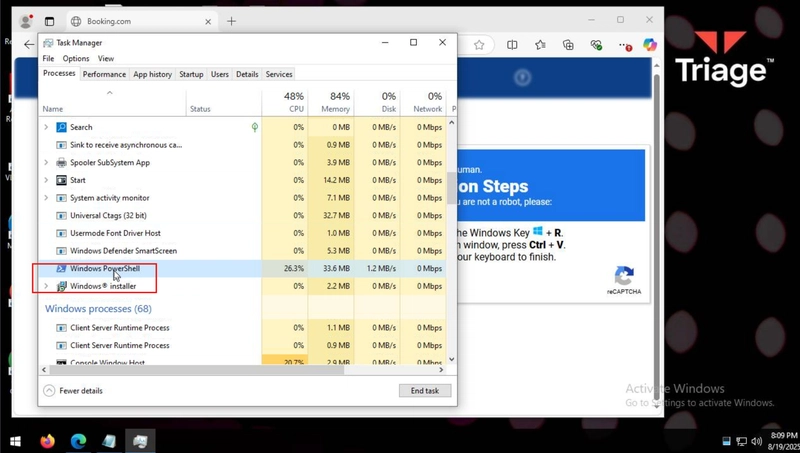800x453 pixels.
Task: Sort processes by Name column header
Action: tap(112, 103)
